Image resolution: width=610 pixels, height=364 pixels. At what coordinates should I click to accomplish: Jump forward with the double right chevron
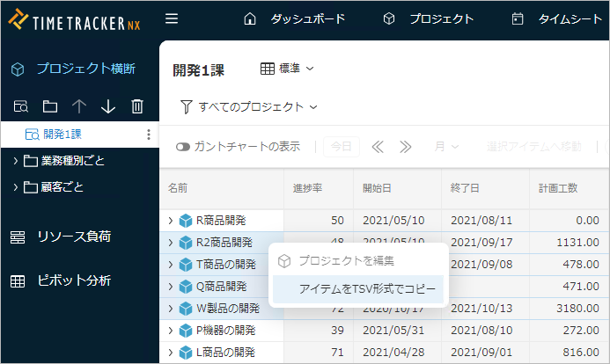tap(406, 147)
